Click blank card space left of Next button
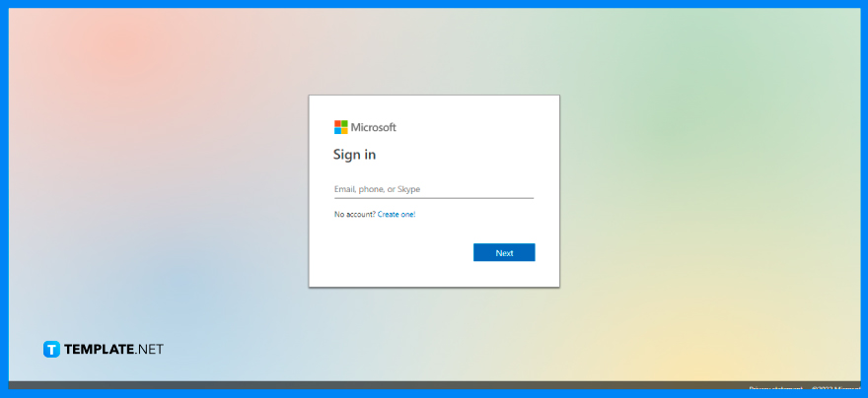This screenshot has width=868, height=398. [395, 253]
